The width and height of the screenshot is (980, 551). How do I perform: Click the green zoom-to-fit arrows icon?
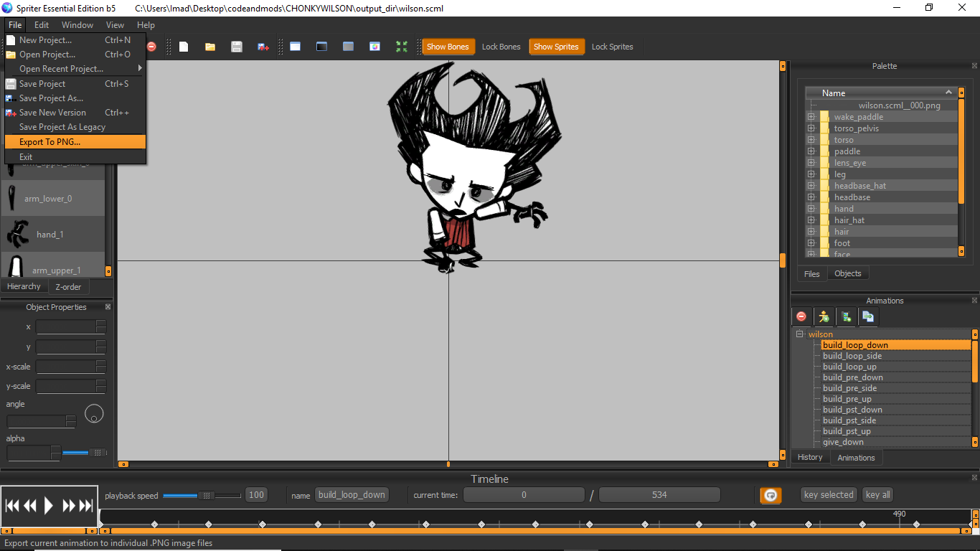(x=402, y=47)
